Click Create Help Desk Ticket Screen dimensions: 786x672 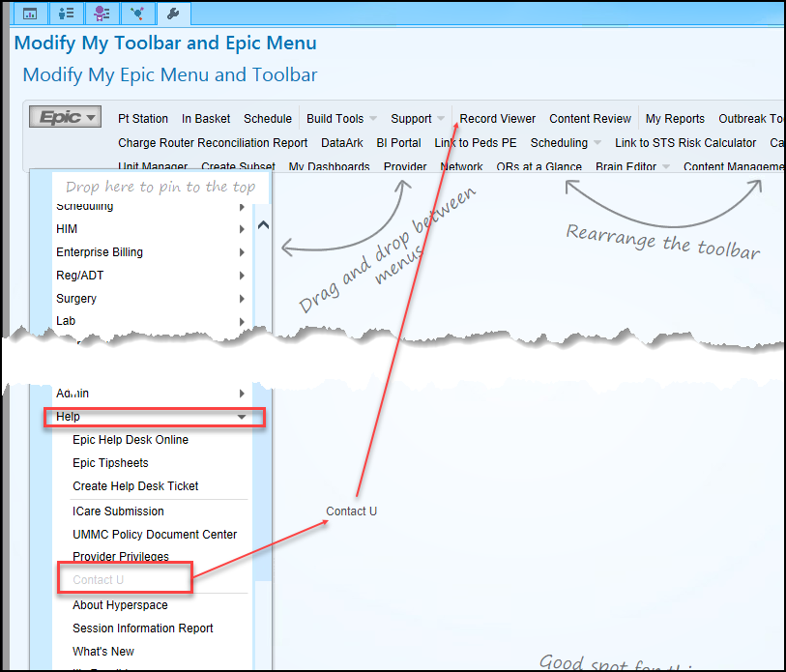[135, 486]
